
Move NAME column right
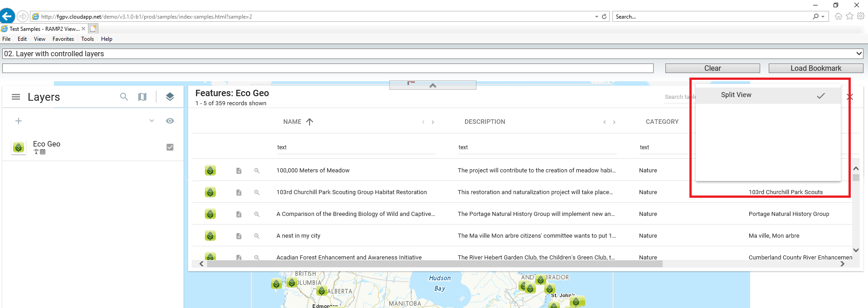[433, 122]
